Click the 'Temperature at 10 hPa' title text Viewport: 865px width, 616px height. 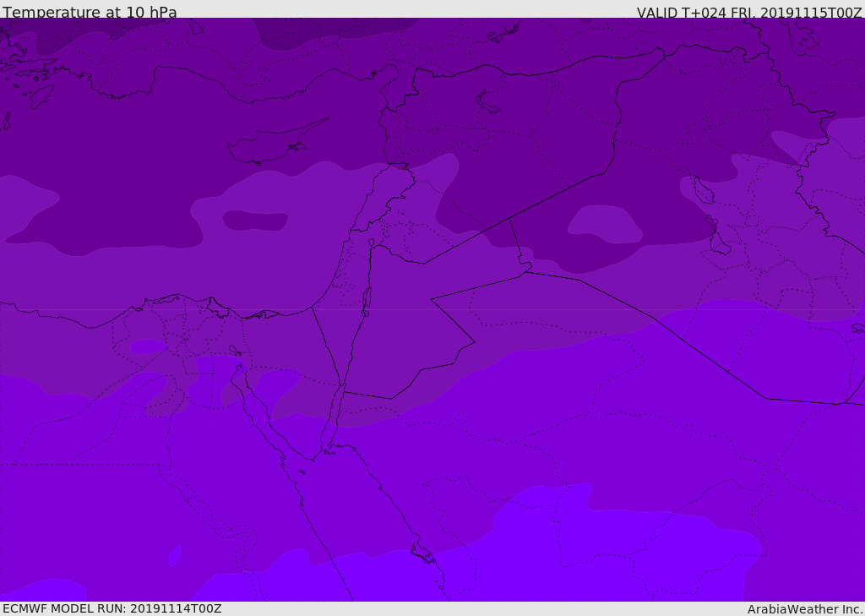click(90, 12)
